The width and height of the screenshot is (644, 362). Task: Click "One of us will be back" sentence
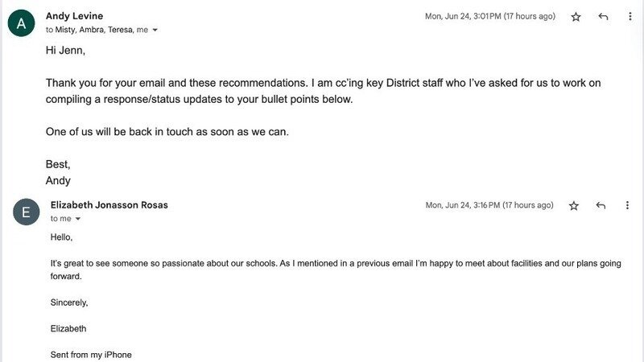pos(167,132)
